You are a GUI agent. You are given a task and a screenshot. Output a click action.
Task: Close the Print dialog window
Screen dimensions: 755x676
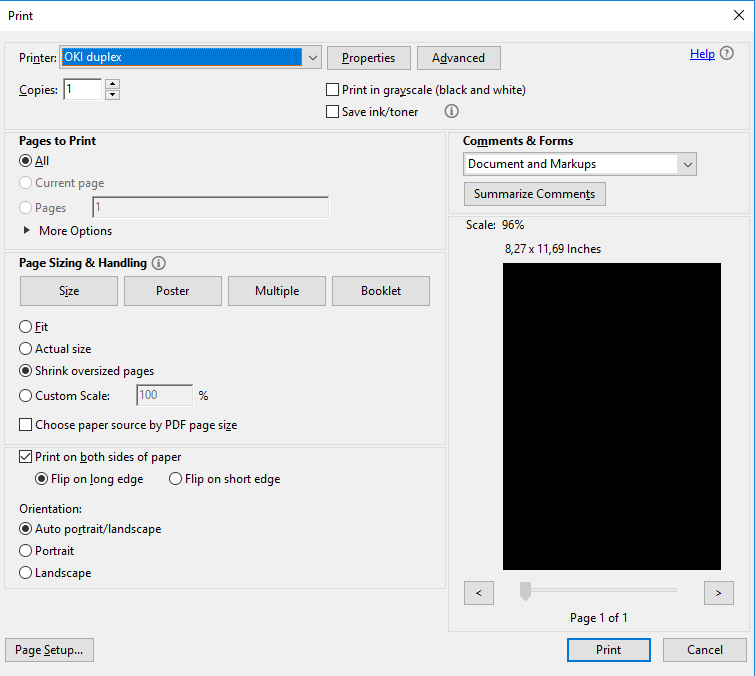click(x=739, y=15)
